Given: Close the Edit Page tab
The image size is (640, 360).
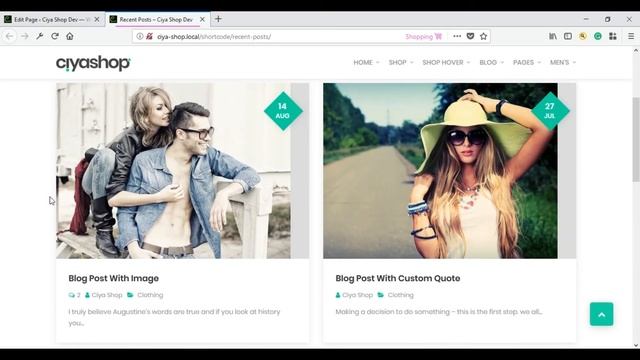Looking at the screenshot, I should (97, 19).
